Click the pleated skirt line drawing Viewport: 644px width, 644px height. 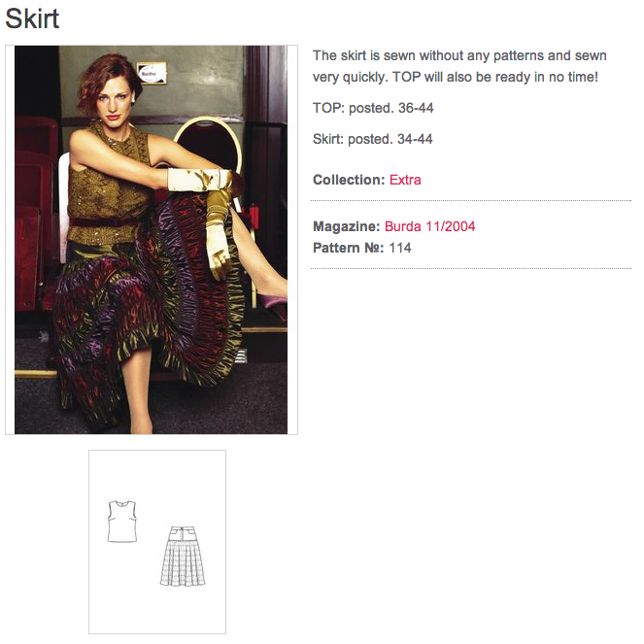183,557
